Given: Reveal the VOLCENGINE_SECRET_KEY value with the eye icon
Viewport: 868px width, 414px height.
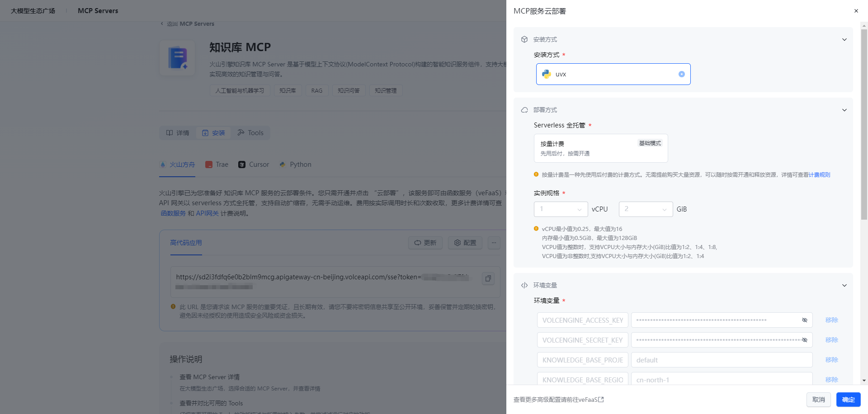Looking at the screenshot, I should 805,340.
